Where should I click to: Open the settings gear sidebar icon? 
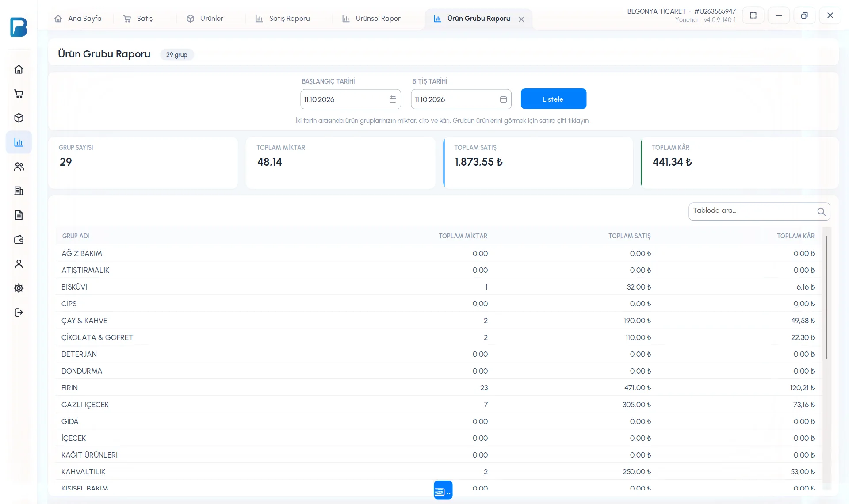click(x=19, y=288)
